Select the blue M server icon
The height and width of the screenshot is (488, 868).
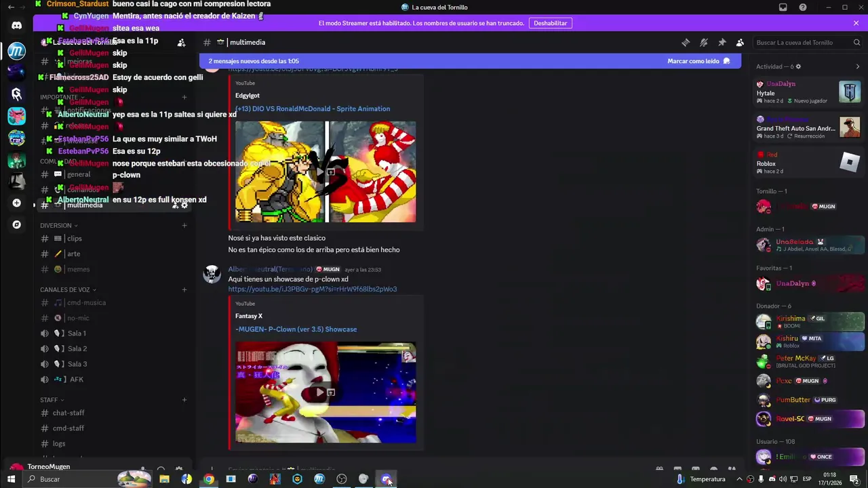16,51
